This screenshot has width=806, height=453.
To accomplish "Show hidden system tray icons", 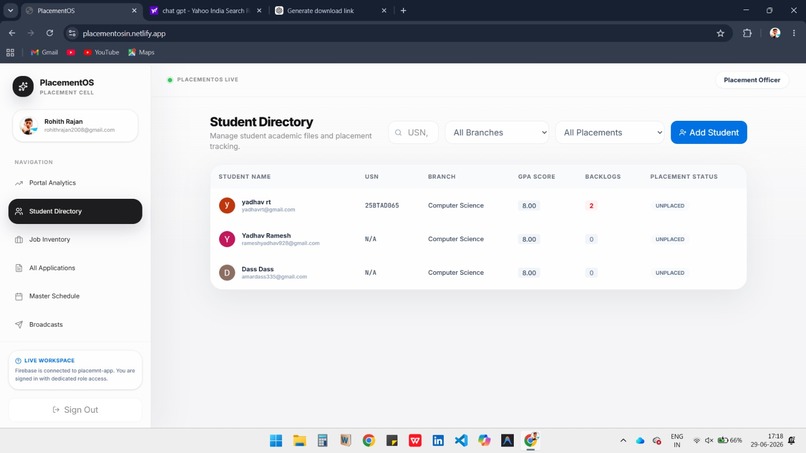I will click(623, 441).
